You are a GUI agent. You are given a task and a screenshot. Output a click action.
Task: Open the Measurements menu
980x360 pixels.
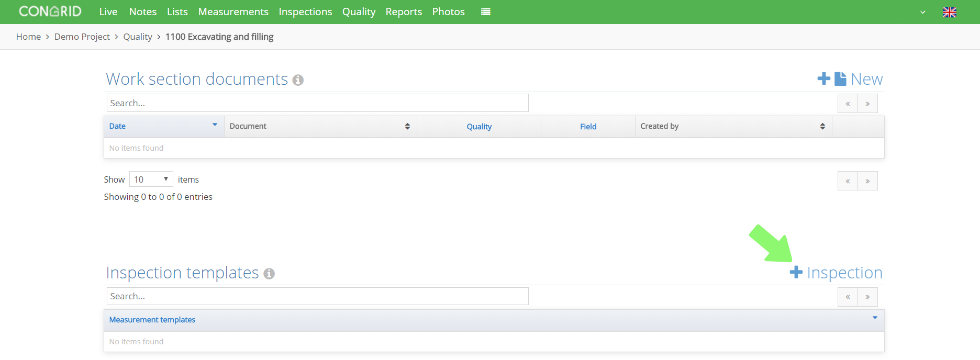click(233, 12)
